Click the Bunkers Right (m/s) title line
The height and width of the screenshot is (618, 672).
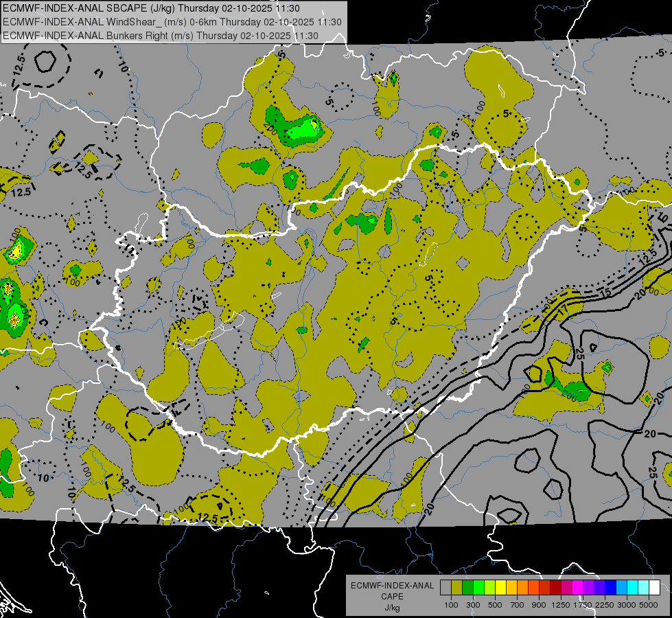click(x=161, y=36)
